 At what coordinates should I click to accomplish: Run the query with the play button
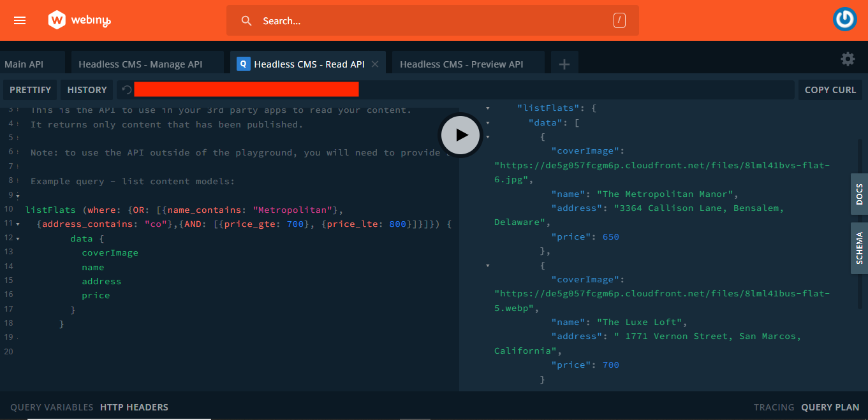point(460,135)
